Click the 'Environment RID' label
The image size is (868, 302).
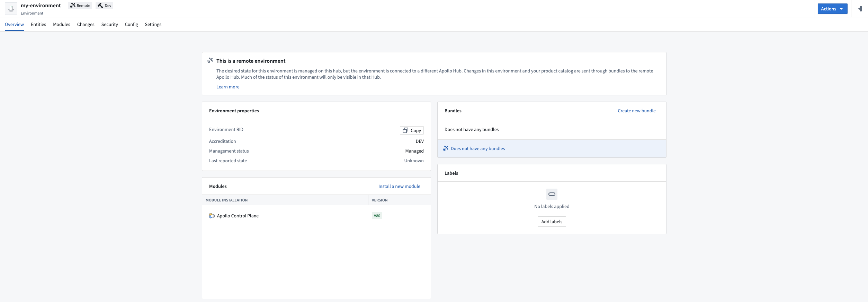click(x=226, y=129)
